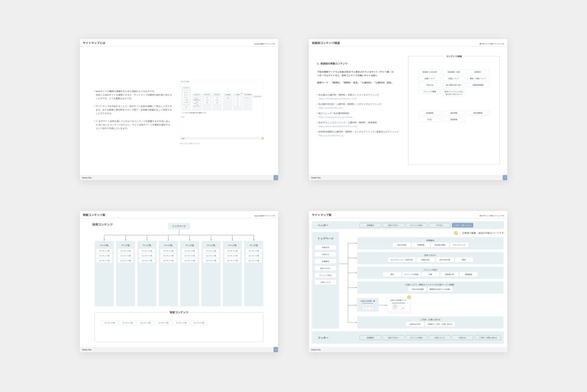Select the サイトマップ案 slide title
587x392 pixels.
321,215
